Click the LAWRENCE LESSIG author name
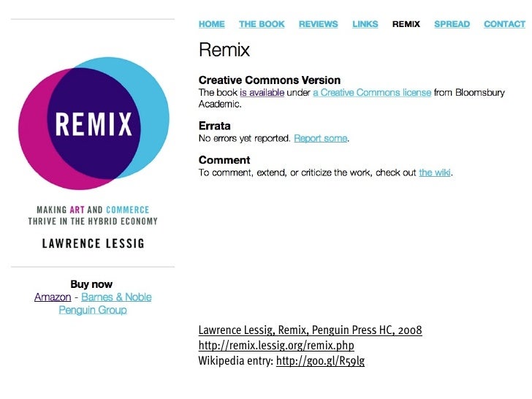This screenshot has width=532, height=399. pyautogui.click(x=94, y=243)
